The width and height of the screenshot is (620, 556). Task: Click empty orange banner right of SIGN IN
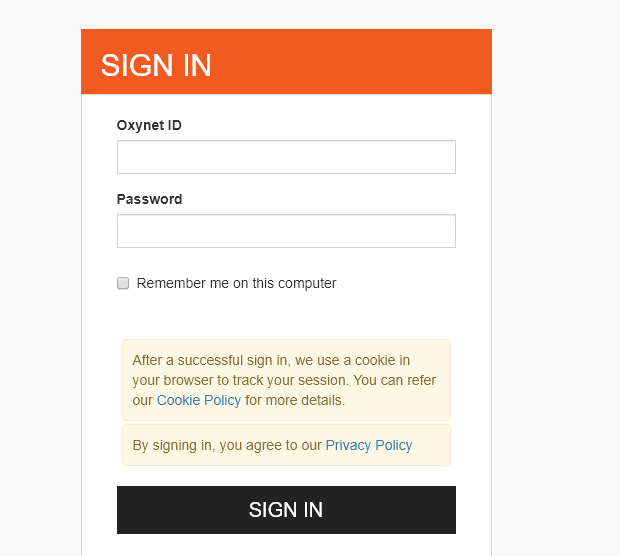pos(380,62)
